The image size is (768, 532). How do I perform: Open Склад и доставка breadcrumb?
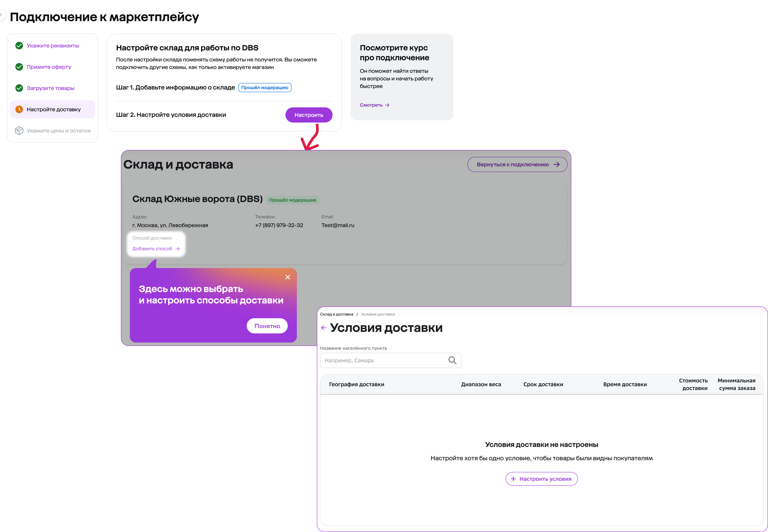[x=336, y=314]
